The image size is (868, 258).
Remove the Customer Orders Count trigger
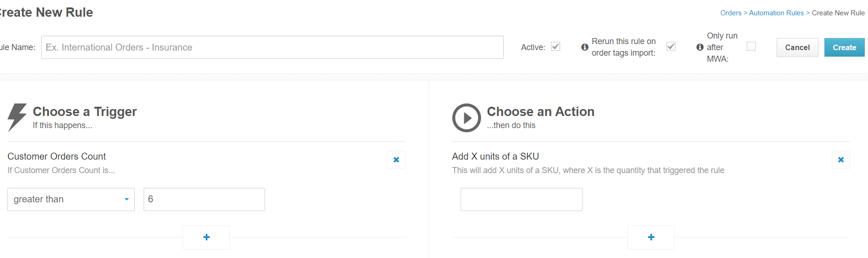click(396, 160)
